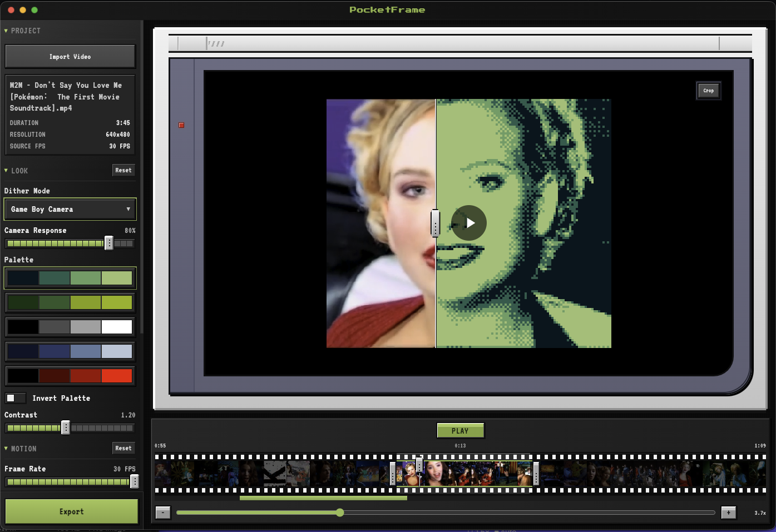776x532 pixels.
Task: Select the grayscale black-to-white palette
Action: click(x=70, y=327)
